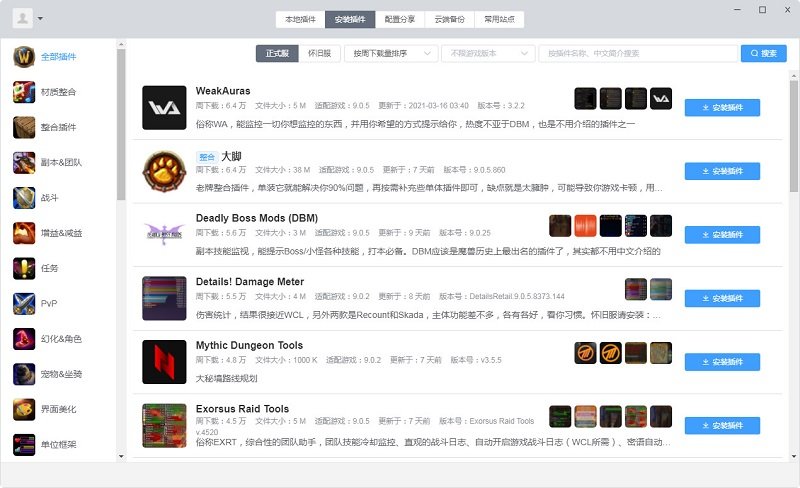Click the user avatar icon
This screenshot has width=800, height=488.
coord(22,18)
